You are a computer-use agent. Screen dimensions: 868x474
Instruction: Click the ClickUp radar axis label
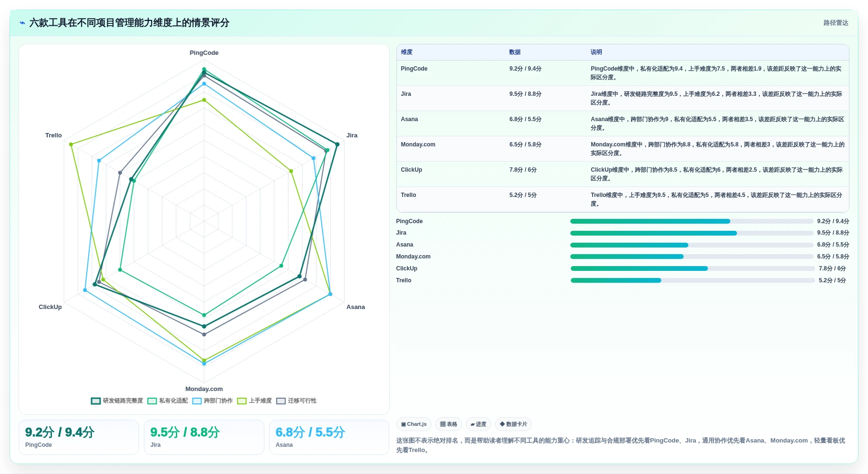pos(50,307)
